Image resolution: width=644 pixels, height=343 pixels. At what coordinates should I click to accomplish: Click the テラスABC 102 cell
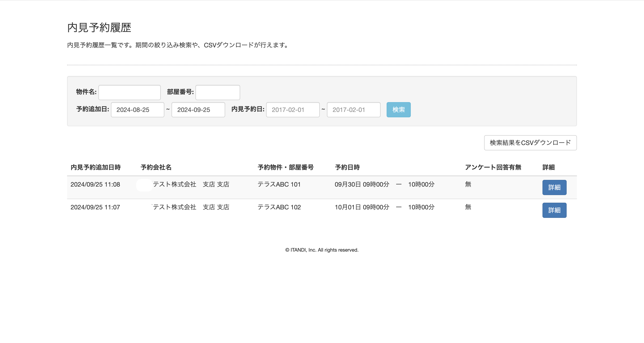click(279, 207)
